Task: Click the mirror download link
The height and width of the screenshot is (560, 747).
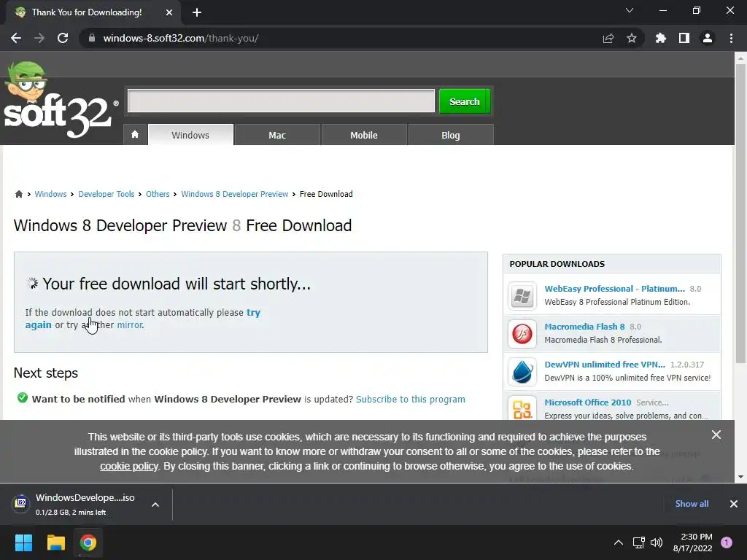Action: 130,324
